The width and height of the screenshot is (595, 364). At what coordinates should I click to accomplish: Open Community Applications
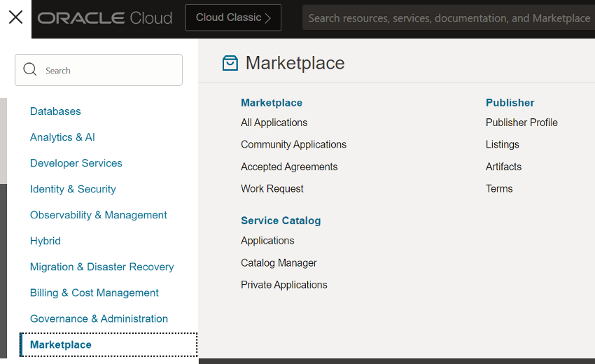[294, 145]
